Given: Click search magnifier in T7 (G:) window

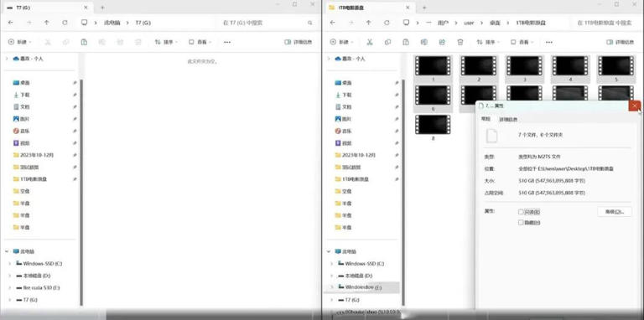Looking at the screenshot, I should pos(310,23).
